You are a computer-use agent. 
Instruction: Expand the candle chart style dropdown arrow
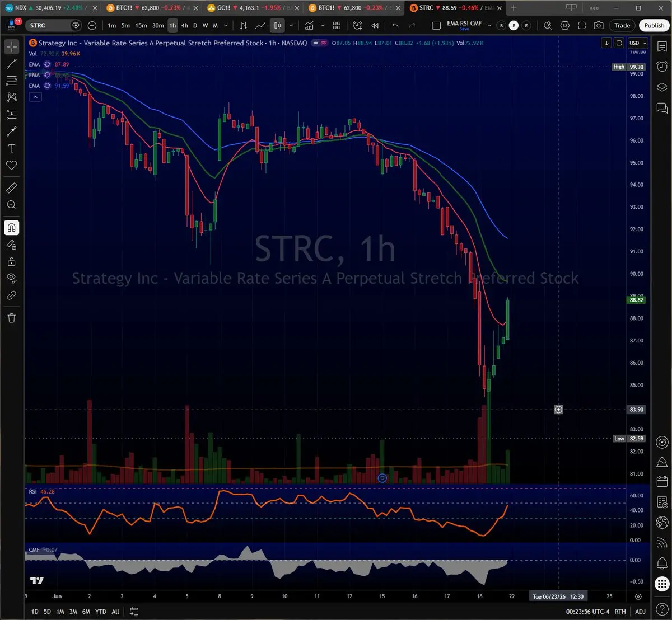pyautogui.click(x=291, y=26)
